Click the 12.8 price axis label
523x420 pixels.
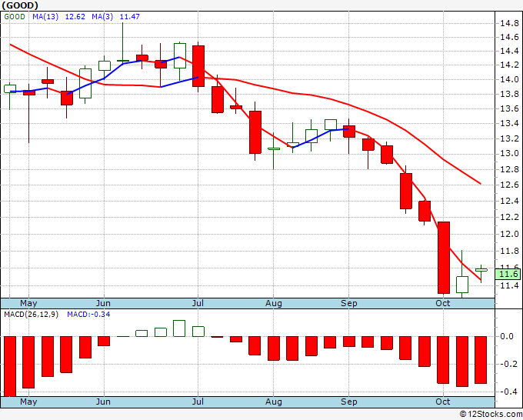[x=509, y=169]
